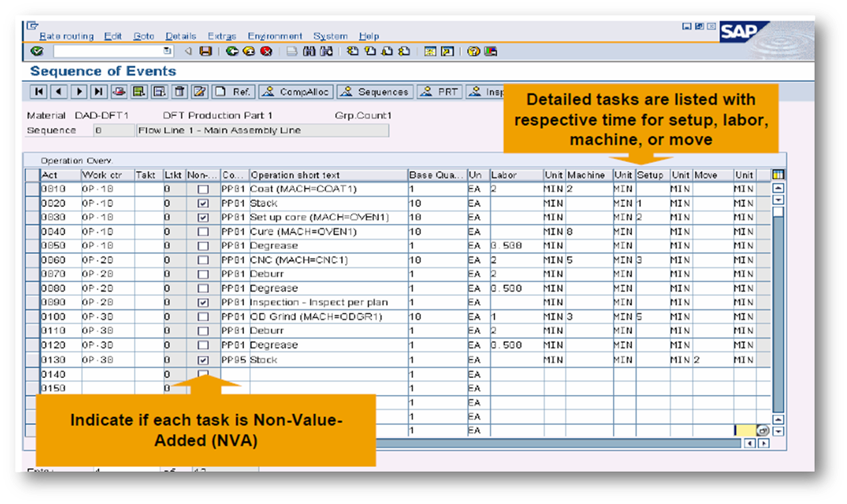The image size is (847, 504).
Task: Uncheck Non-Value for the Stack operation 0020
Action: (x=203, y=203)
